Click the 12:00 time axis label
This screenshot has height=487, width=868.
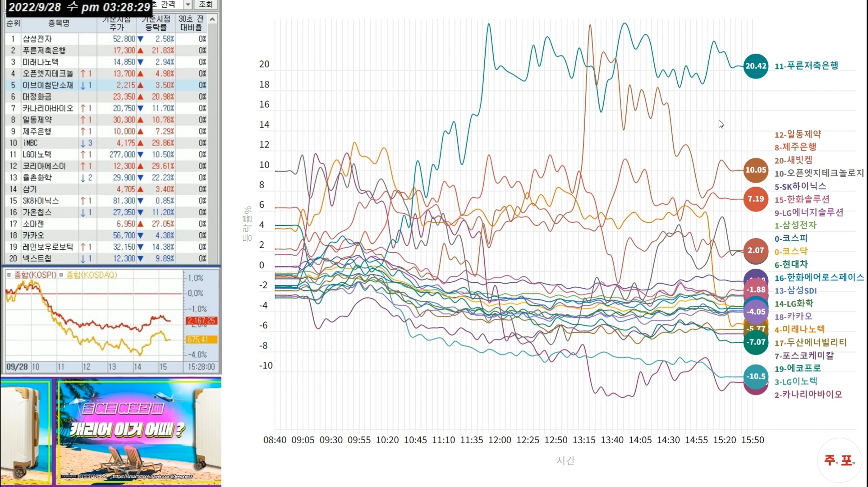[500, 440]
